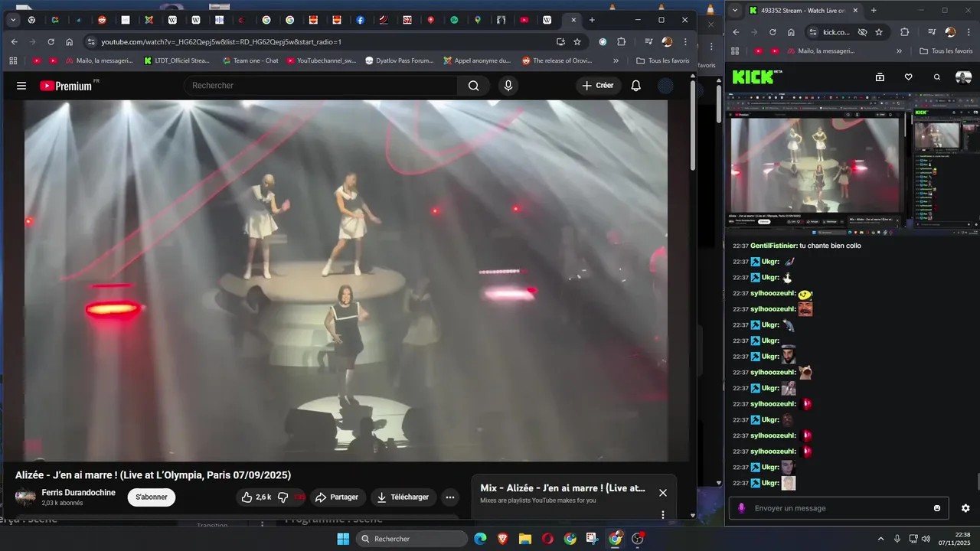Viewport: 980px width, 551px height.
Task: Open Tous les favoris folder in YouTube window
Action: 663,60
